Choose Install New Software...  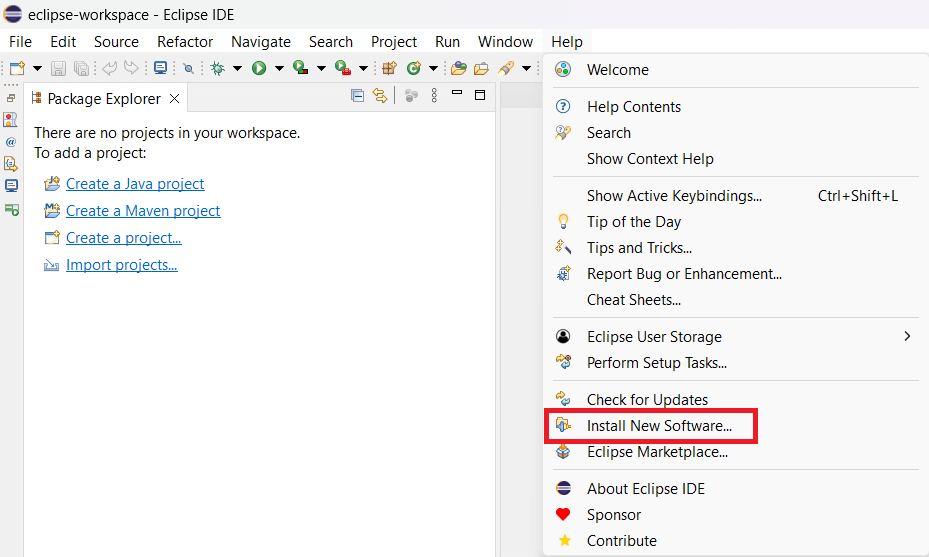(735, 425)
